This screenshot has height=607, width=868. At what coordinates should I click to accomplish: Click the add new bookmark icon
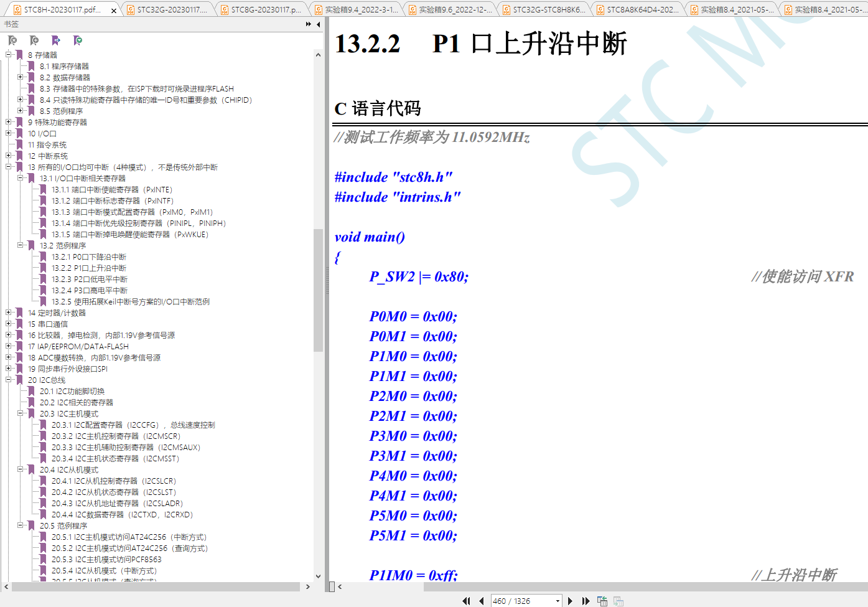point(34,40)
